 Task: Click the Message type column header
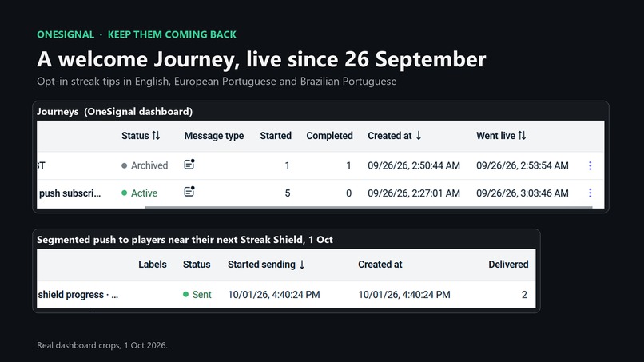pyautogui.click(x=213, y=136)
